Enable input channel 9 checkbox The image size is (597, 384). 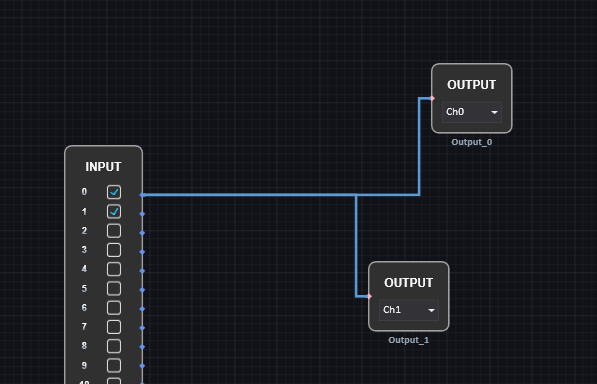point(114,365)
